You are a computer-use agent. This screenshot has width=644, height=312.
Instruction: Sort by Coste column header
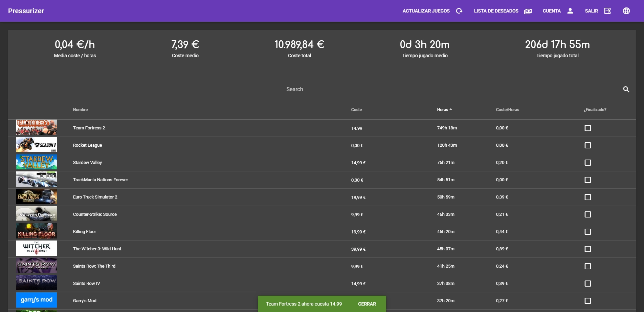click(x=356, y=110)
